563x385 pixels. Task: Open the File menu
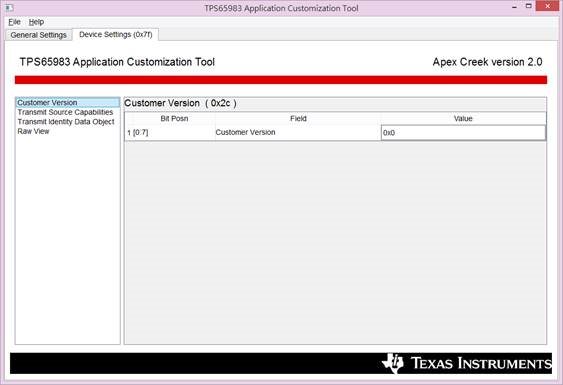click(14, 22)
